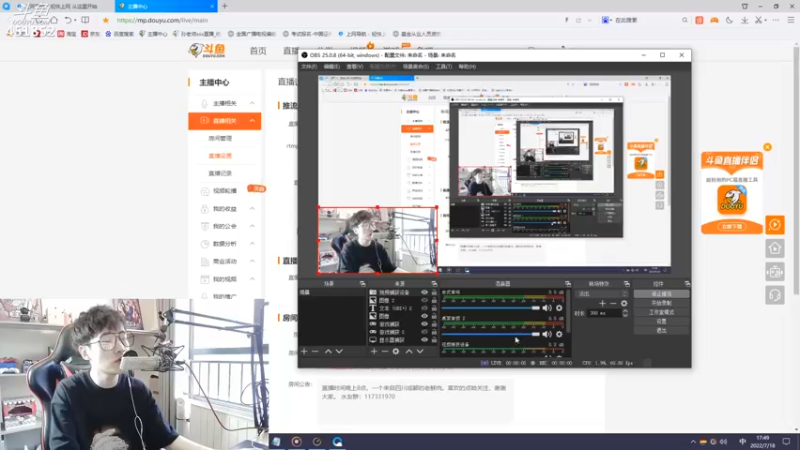Pop out the OBS Controls dock panel

click(x=687, y=284)
